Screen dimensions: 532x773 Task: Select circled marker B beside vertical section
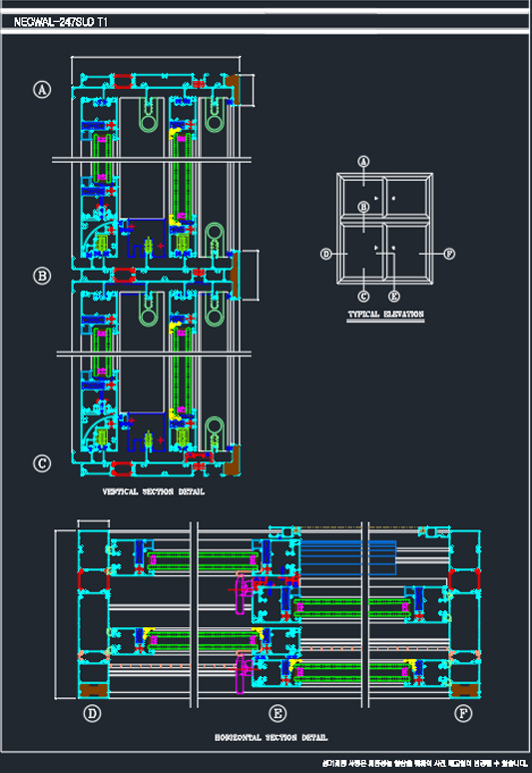(x=42, y=276)
